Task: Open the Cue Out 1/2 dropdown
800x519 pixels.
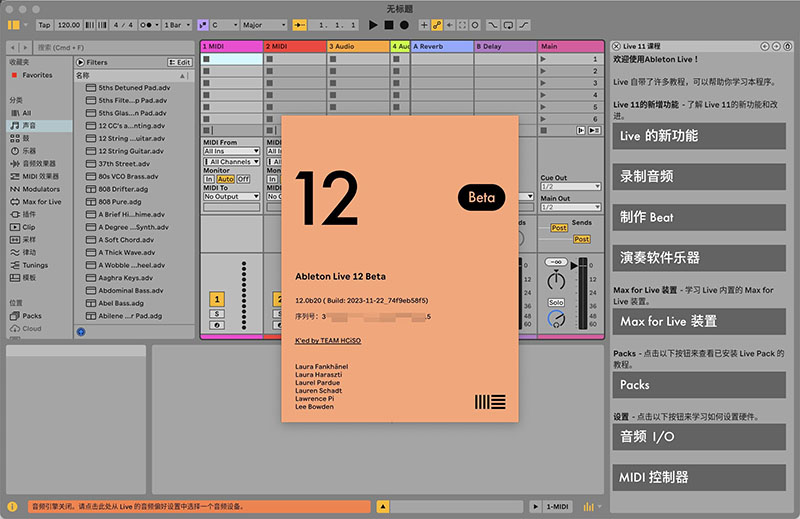Action: (x=570, y=187)
